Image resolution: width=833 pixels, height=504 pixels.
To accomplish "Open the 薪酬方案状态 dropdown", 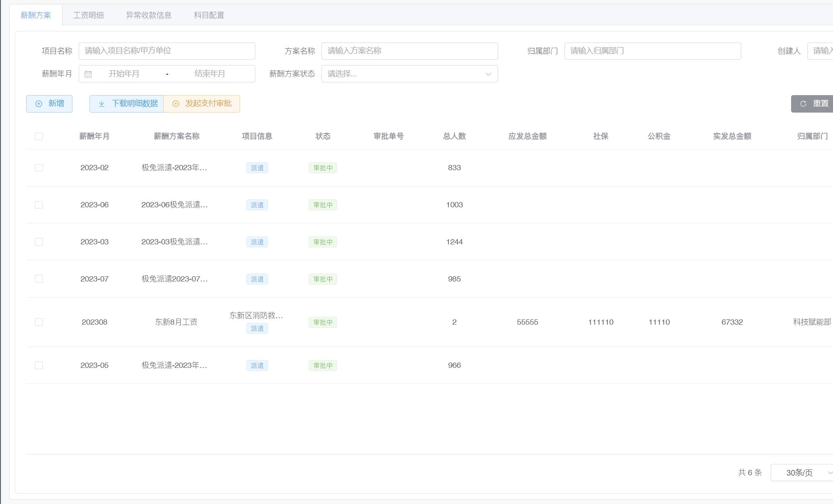I will click(409, 74).
